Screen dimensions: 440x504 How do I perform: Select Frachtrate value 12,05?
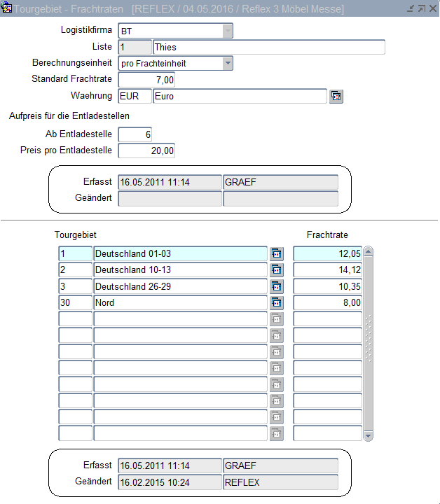[x=327, y=253]
